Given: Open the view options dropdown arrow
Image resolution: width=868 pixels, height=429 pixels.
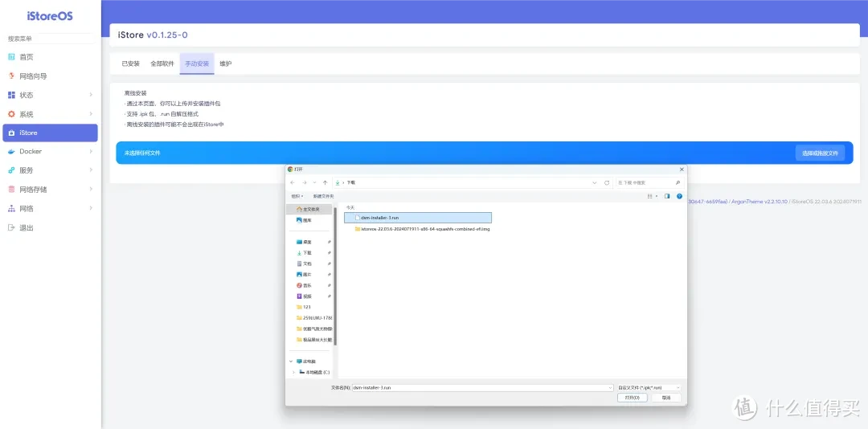Looking at the screenshot, I should point(657,196).
